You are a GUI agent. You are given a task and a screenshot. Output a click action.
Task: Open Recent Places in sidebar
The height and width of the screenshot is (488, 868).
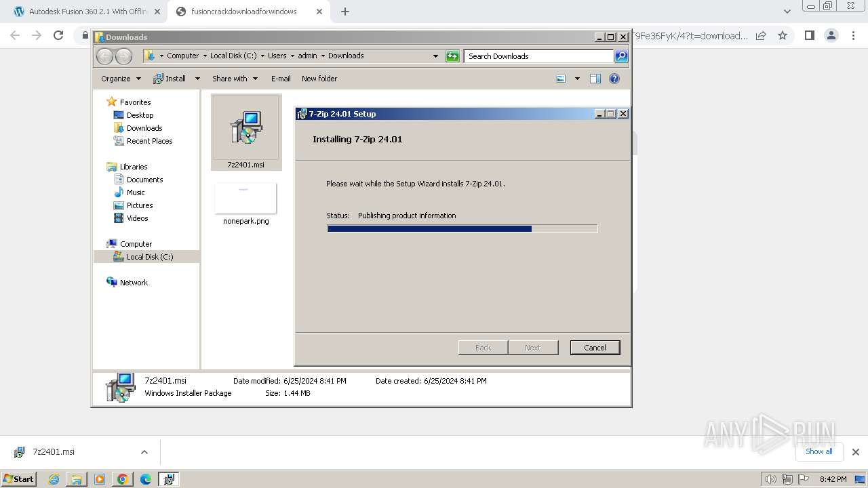tap(149, 141)
